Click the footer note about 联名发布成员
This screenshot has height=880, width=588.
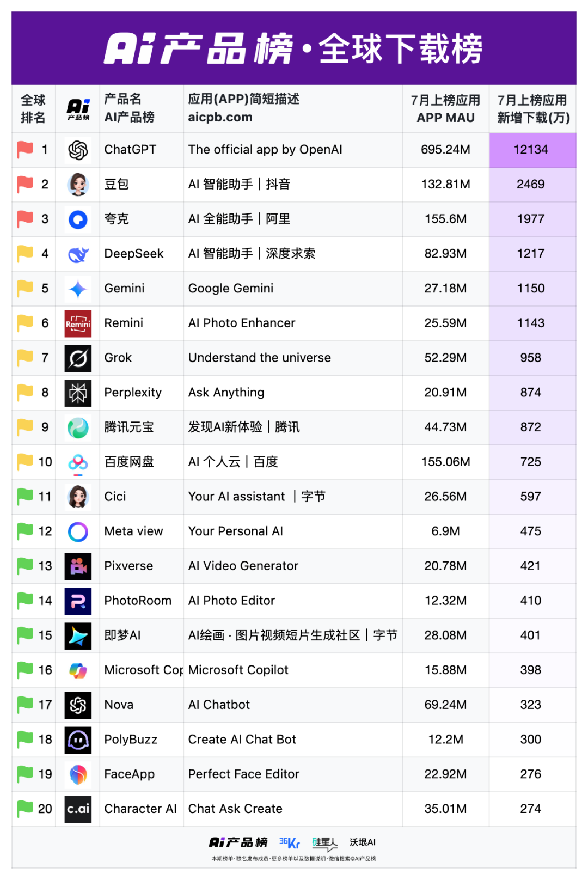(294, 859)
